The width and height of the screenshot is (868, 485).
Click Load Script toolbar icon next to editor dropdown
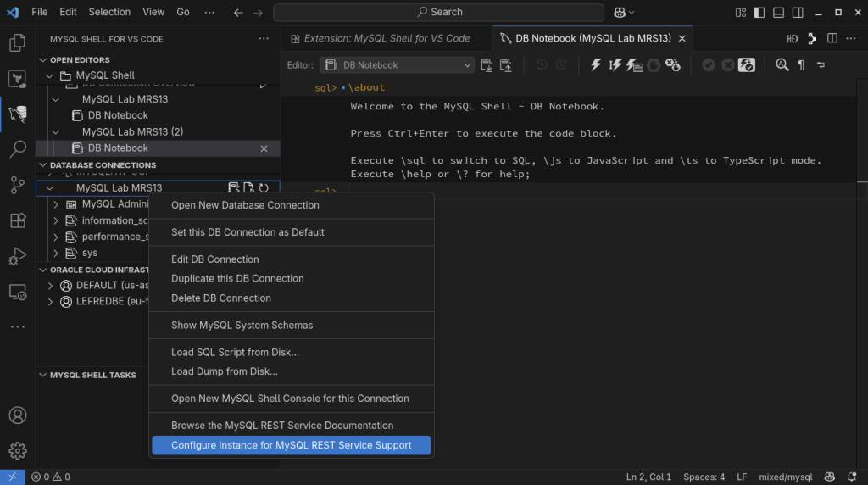[x=487, y=65]
